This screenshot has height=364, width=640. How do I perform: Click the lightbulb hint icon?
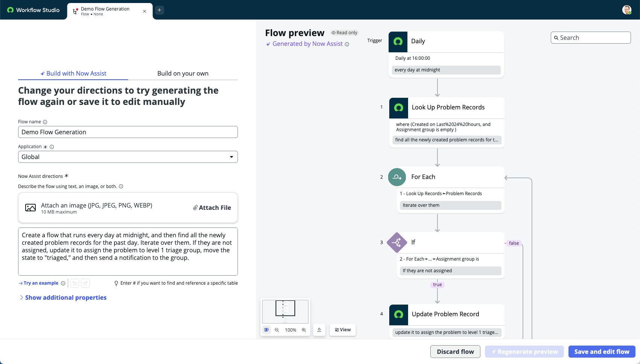[x=116, y=284]
